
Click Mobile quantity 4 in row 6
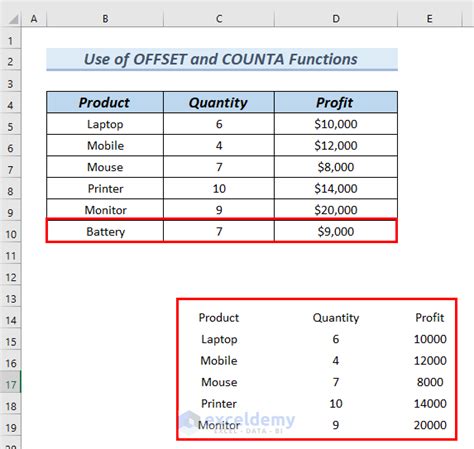tap(219, 146)
